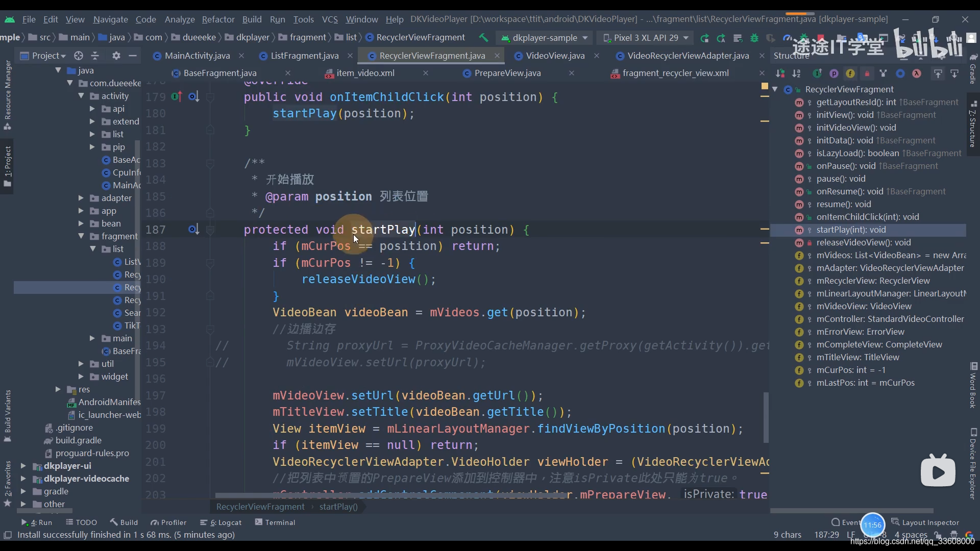Image resolution: width=980 pixels, height=551 pixels.
Task: Click the Apply Changes and Restart Activity icon
Action: click(721, 38)
